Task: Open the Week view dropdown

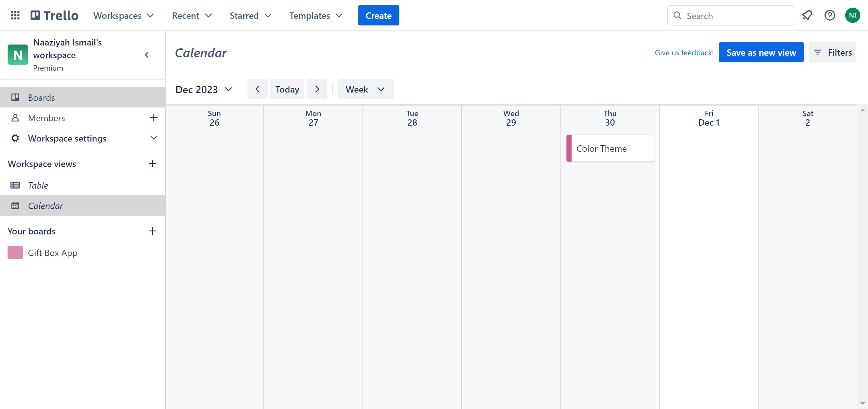Action: pos(366,89)
